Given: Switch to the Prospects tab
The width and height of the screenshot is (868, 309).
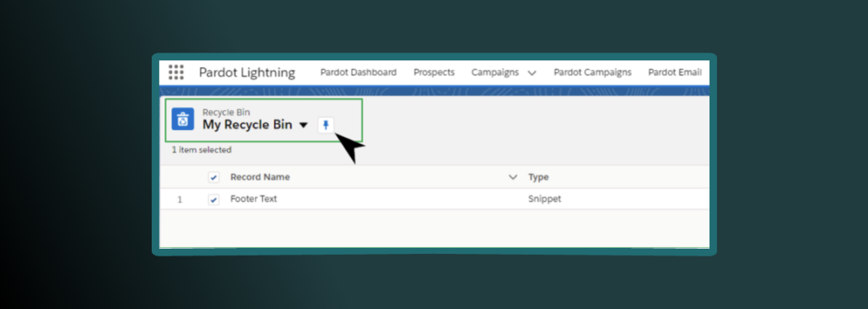Looking at the screenshot, I should point(434,72).
